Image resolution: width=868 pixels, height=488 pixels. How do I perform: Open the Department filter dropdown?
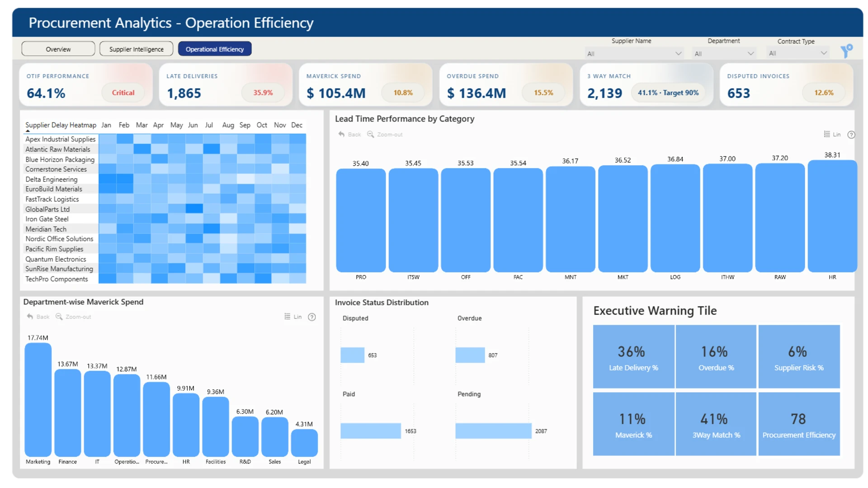pos(724,53)
